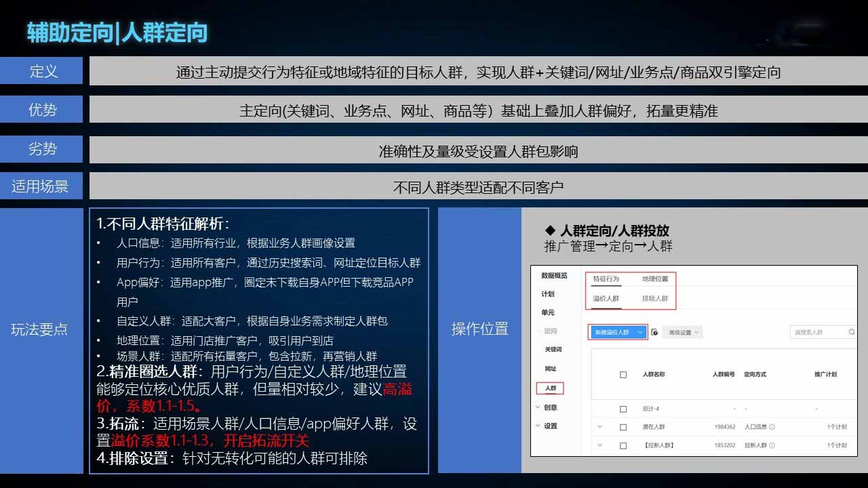Click the 定向方式 column header
Screen dimensions: 868x488
[755, 374]
